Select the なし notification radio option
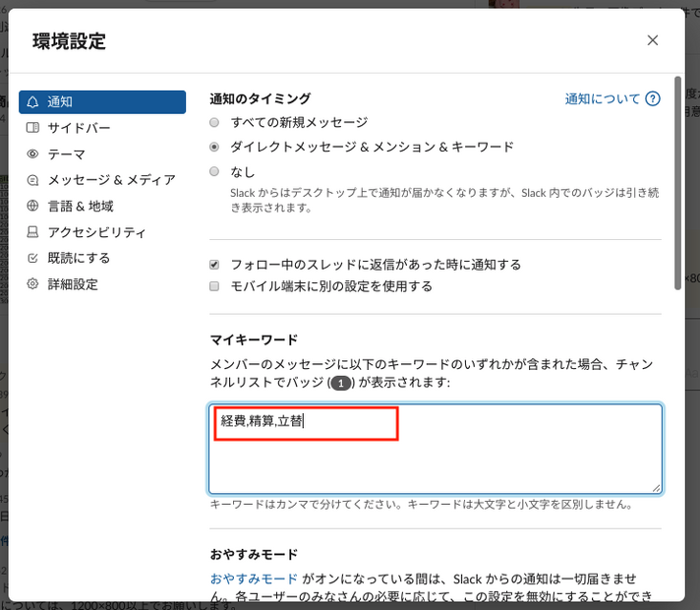Viewport: 700px width, 610px height. tap(215, 171)
